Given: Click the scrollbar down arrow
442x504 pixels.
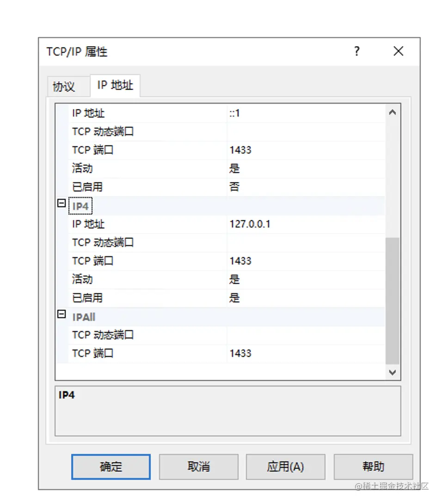Looking at the screenshot, I should tap(393, 372).
